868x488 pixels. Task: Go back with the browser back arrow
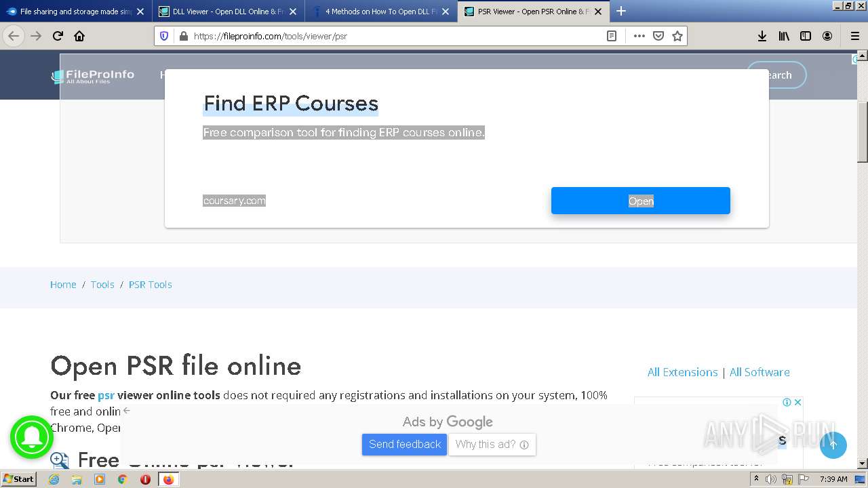point(14,36)
